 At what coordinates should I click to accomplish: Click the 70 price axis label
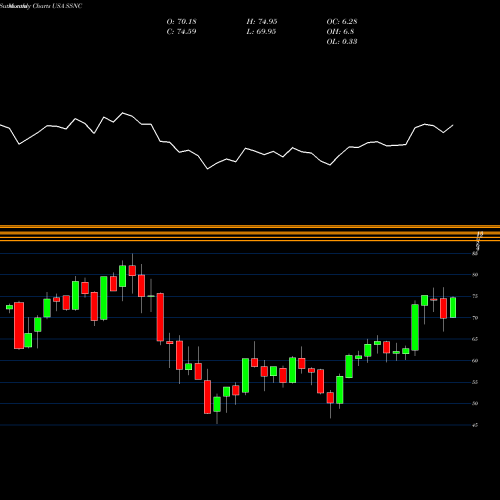(475, 318)
